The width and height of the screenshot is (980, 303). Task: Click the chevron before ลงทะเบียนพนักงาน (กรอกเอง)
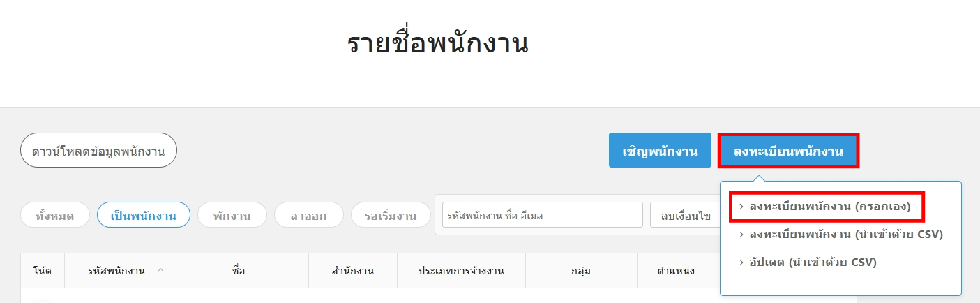(741, 207)
